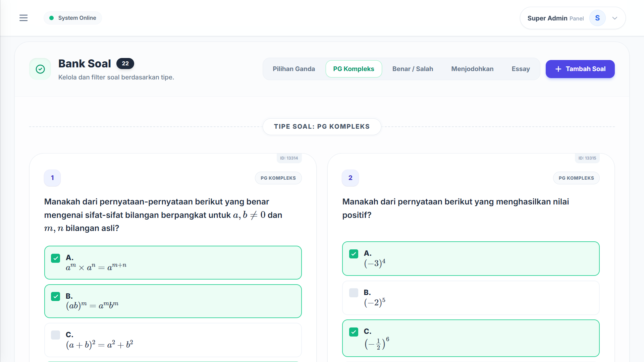Switch to the Benar / Salah tab
The height and width of the screenshot is (362, 644).
click(413, 69)
